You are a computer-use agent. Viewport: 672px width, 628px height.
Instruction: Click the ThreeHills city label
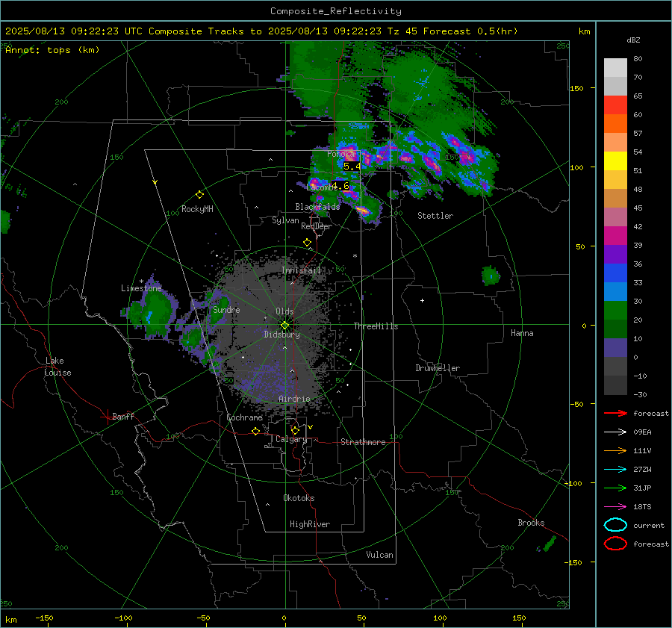tap(376, 326)
